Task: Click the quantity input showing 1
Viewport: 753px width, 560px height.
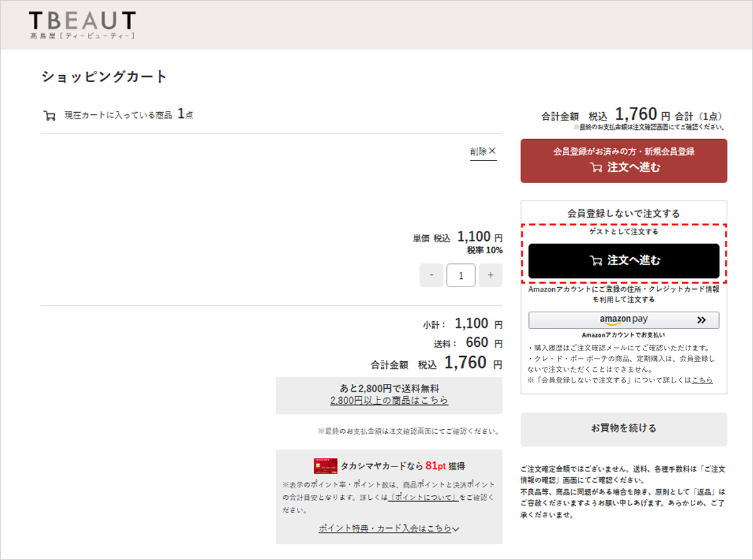Action: [461, 275]
